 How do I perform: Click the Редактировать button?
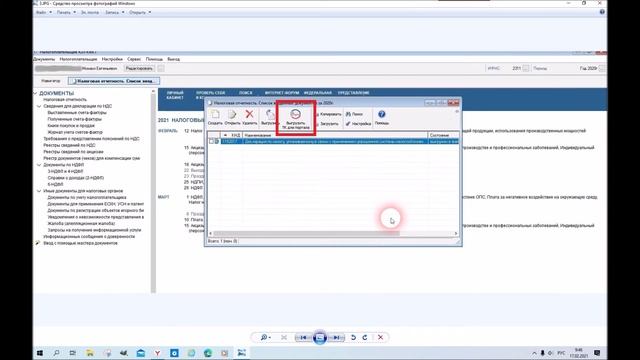point(139,69)
